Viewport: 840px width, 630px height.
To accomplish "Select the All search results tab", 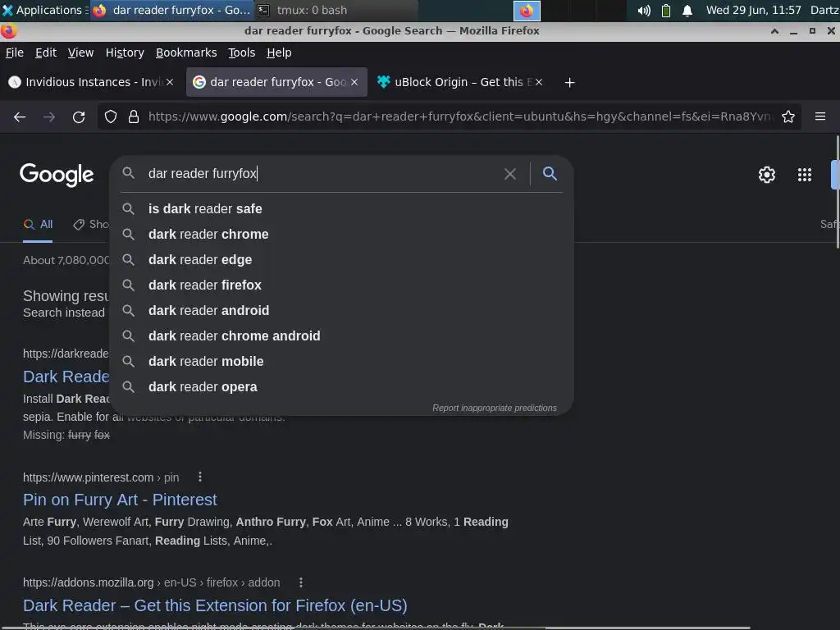I will (x=38, y=225).
